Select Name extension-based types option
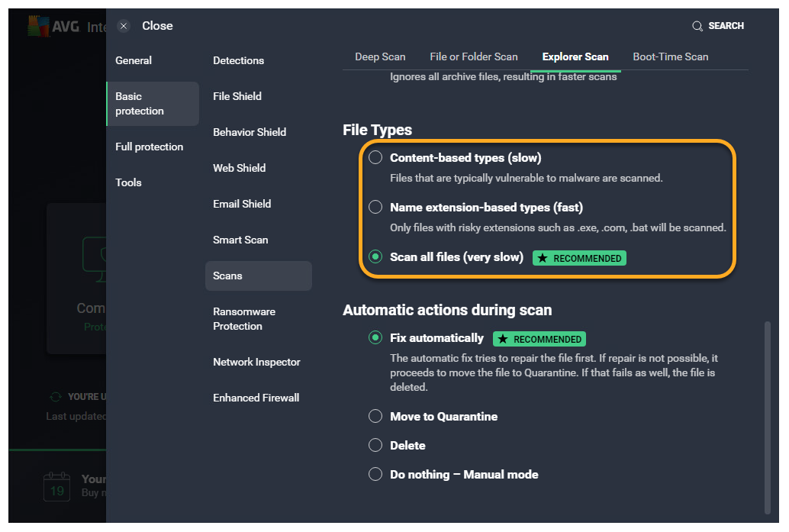 (x=375, y=207)
